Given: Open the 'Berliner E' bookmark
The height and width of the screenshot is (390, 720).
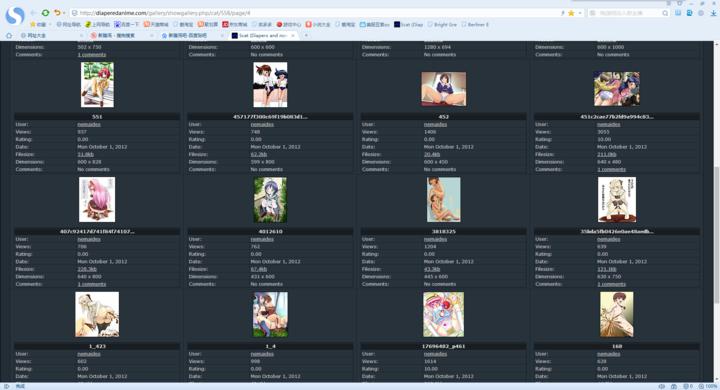Looking at the screenshot, I should tap(475, 24).
